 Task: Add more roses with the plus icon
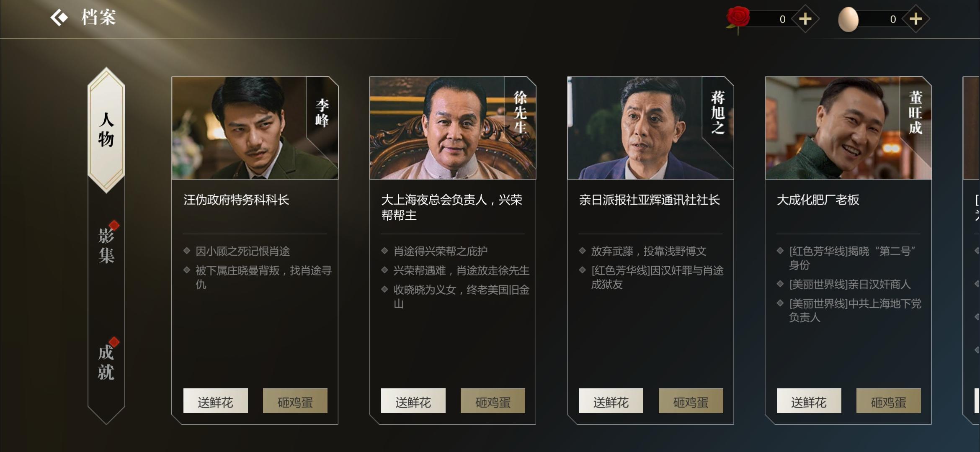[x=805, y=19]
